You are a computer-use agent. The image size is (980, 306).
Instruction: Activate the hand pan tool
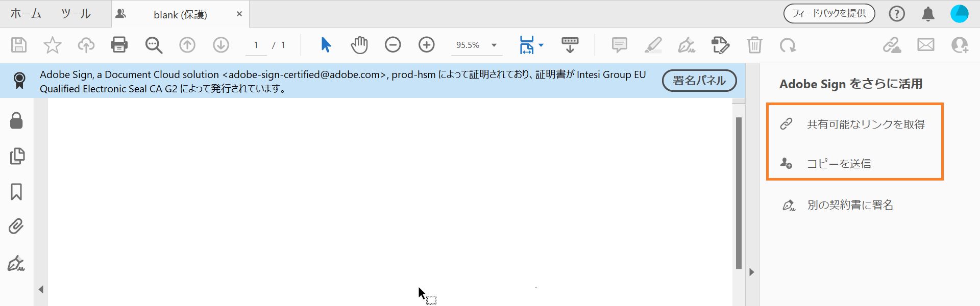pyautogui.click(x=359, y=45)
